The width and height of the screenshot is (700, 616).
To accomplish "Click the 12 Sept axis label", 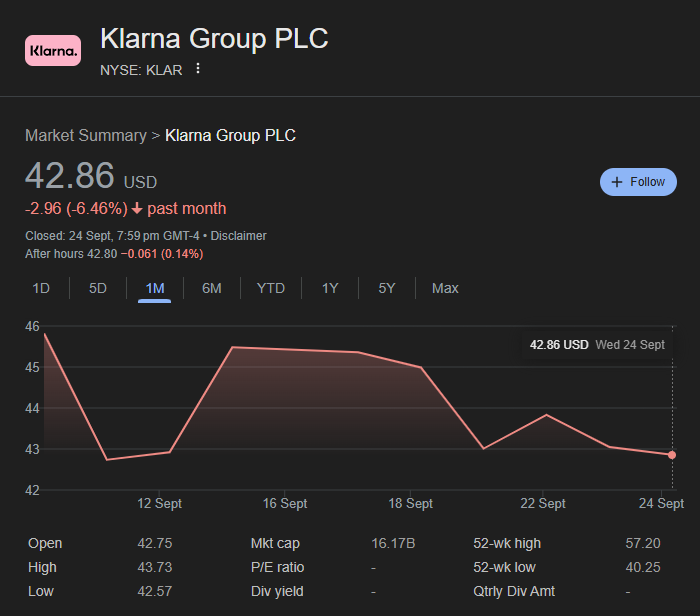I will click(x=159, y=504).
